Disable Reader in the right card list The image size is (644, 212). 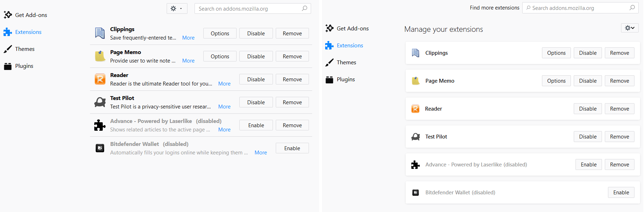pos(588,109)
